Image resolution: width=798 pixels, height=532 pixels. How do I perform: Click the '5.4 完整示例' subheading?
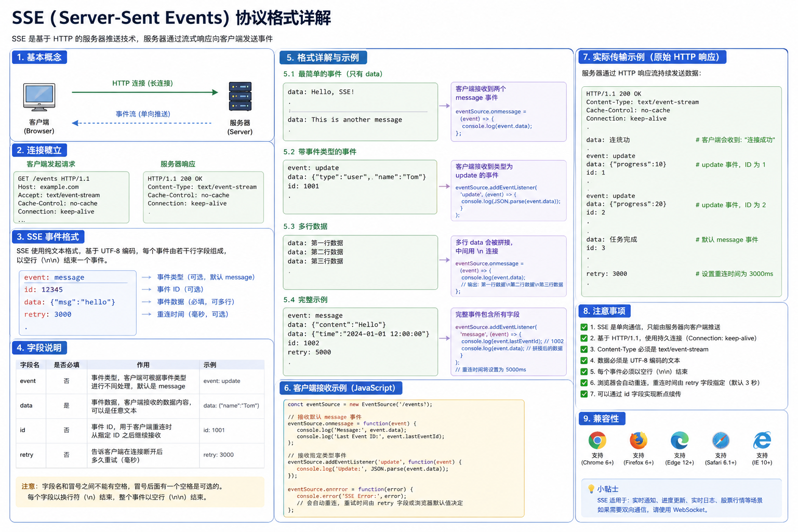click(x=305, y=300)
